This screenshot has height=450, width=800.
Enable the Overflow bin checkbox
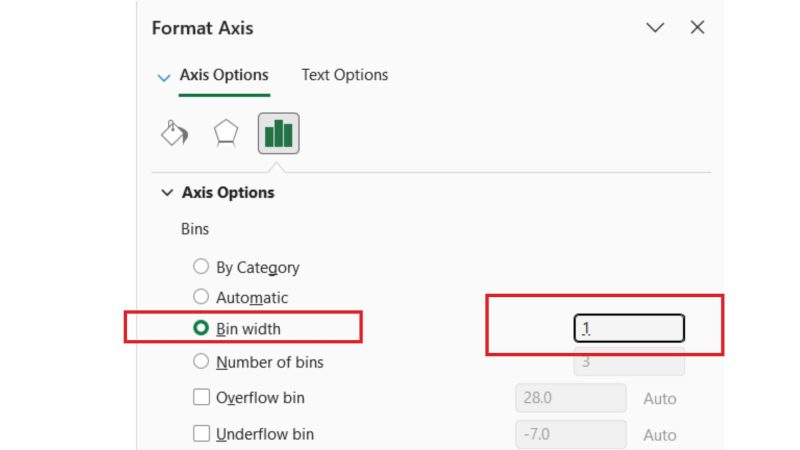click(x=201, y=397)
